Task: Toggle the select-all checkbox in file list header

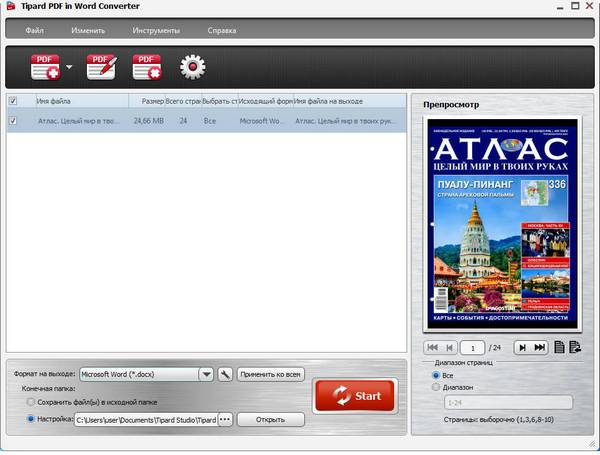Action: tap(13, 100)
